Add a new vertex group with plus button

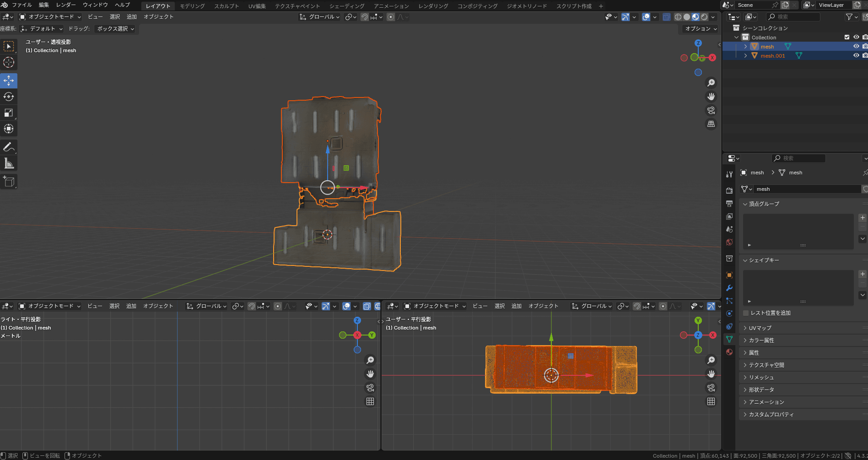coord(863,218)
